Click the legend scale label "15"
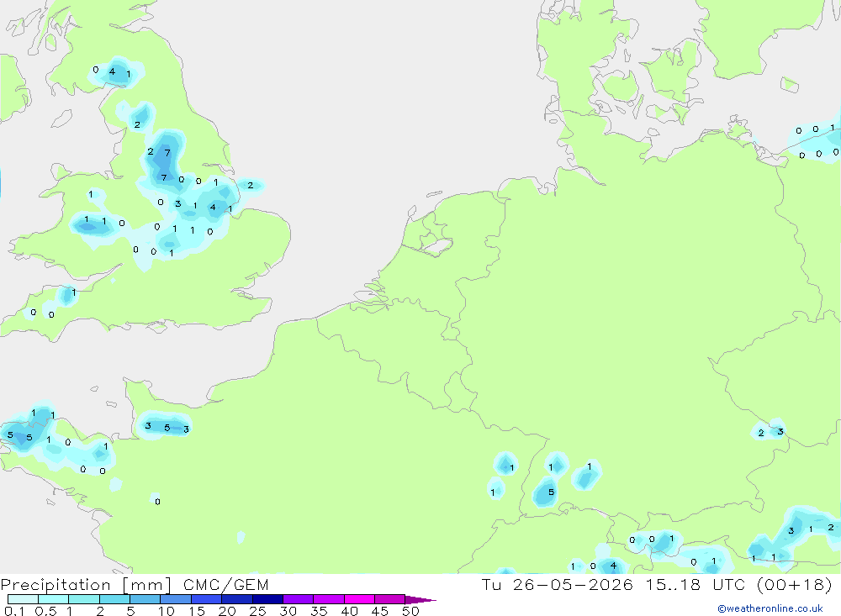 (x=197, y=611)
